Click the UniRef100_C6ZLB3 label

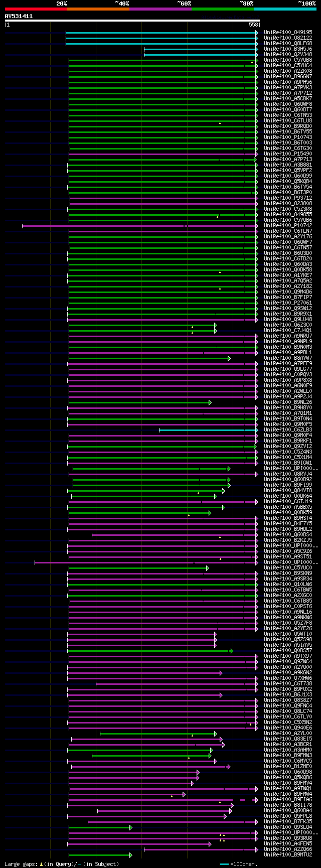click(x=288, y=429)
